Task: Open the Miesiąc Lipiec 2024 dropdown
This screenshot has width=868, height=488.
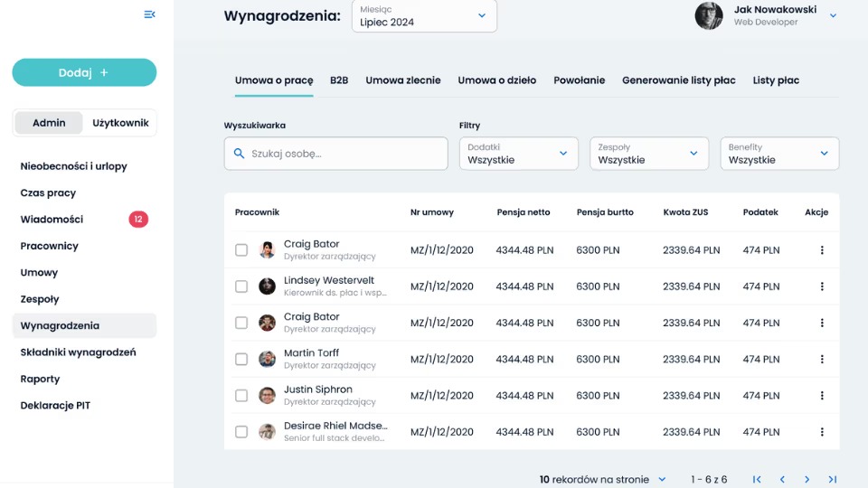Action: click(x=424, y=15)
